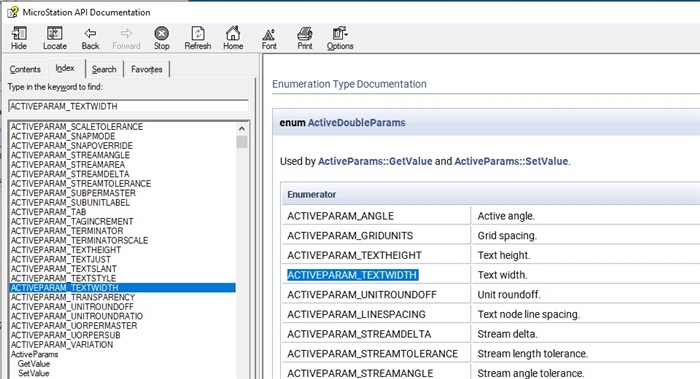This screenshot has height=379, width=700.
Task: Select ACTIVEPARAM_UNITROUNDOFF in index list
Action: click(72, 307)
